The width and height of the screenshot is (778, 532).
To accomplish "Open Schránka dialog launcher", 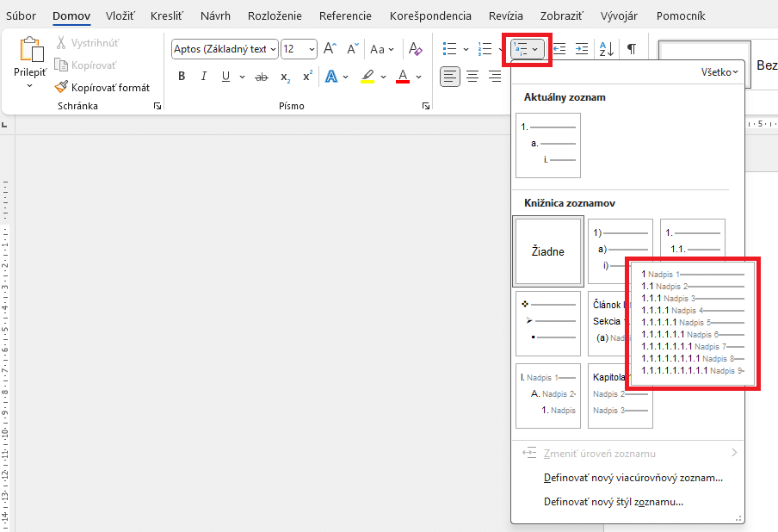I will pyautogui.click(x=157, y=106).
